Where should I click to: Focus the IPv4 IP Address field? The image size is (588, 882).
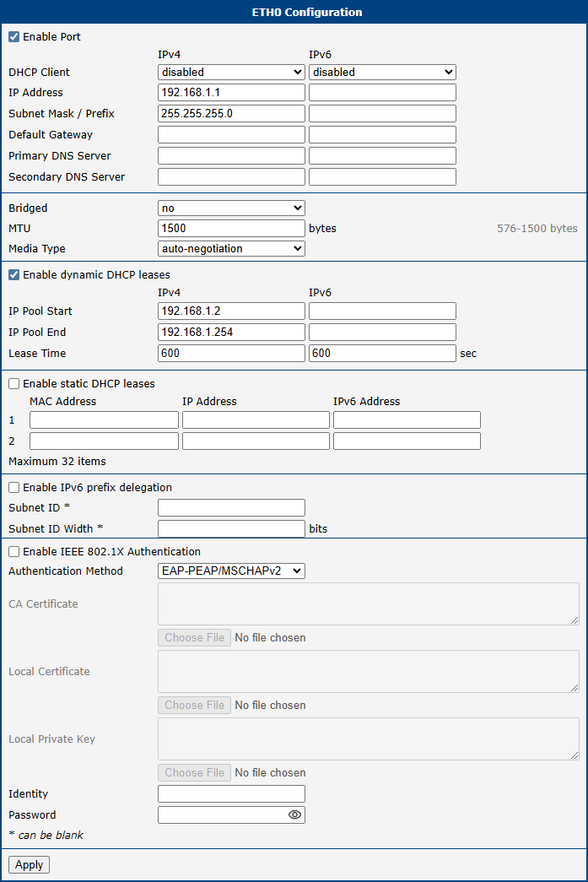232,92
